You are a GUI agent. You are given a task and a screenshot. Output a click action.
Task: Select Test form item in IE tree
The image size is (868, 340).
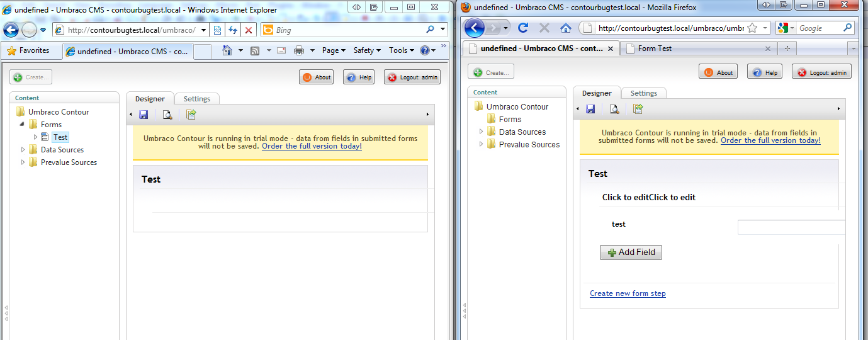click(60, 137)
